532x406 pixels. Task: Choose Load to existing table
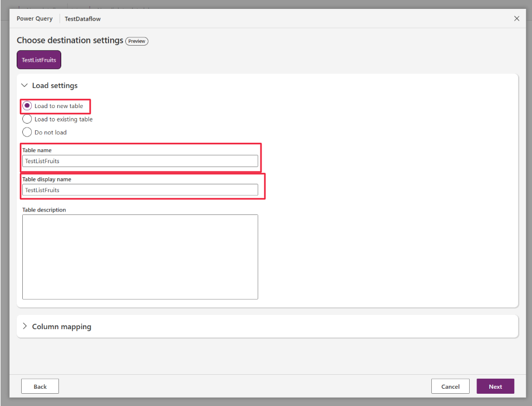point(27,119)
